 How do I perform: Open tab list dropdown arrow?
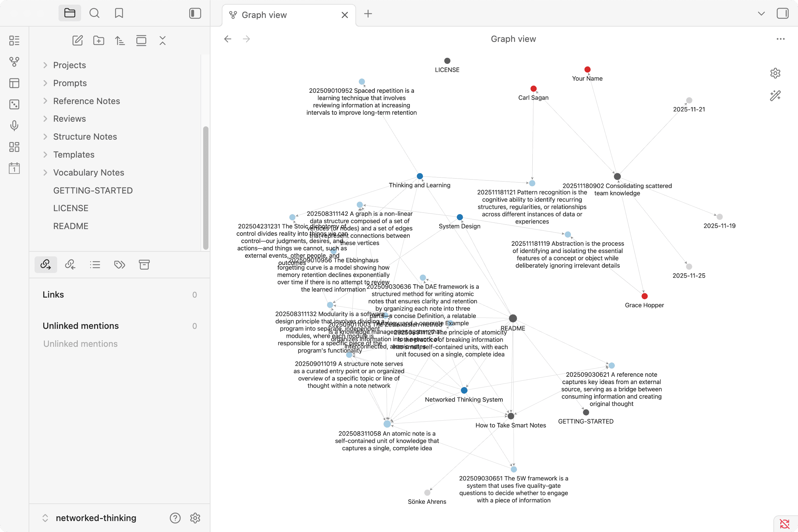(x=761, y=14)
